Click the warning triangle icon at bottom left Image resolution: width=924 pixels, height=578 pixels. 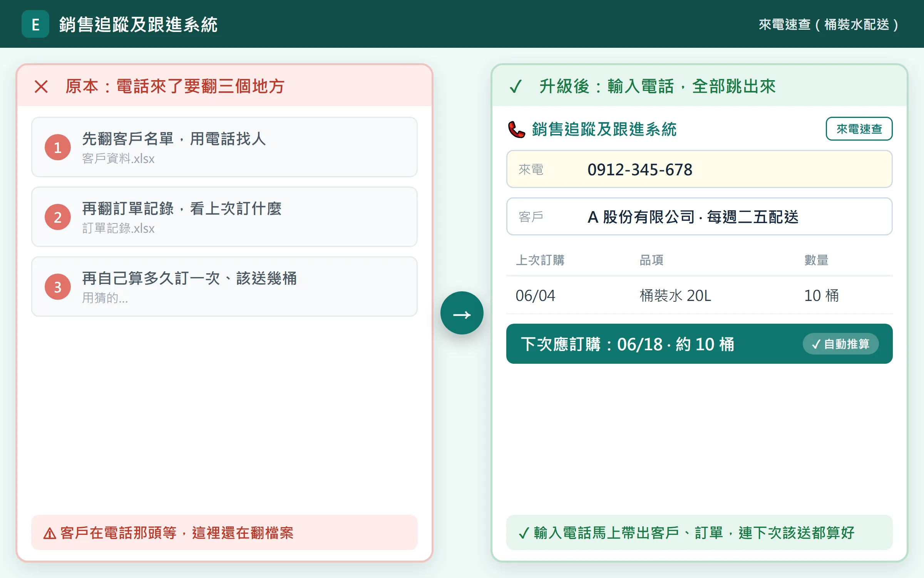(50, 534)
